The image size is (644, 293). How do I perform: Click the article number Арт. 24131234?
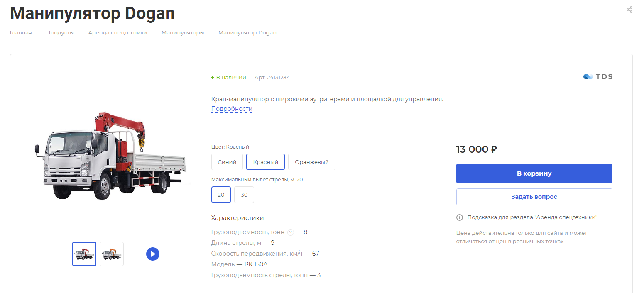tap(272, 78)
